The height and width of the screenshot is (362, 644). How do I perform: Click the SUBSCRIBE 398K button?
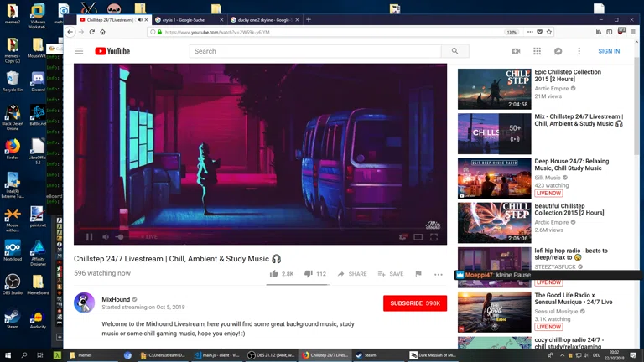[414, 303]
